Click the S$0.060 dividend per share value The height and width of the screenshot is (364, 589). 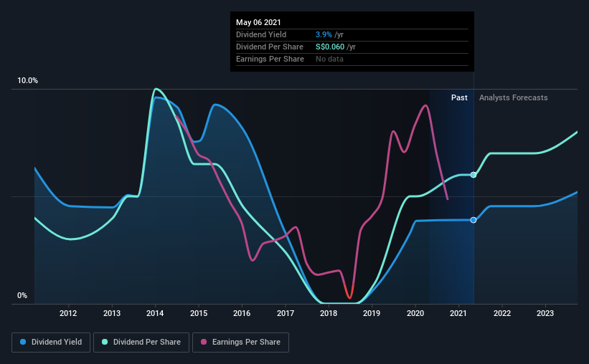tap(330, 47)
